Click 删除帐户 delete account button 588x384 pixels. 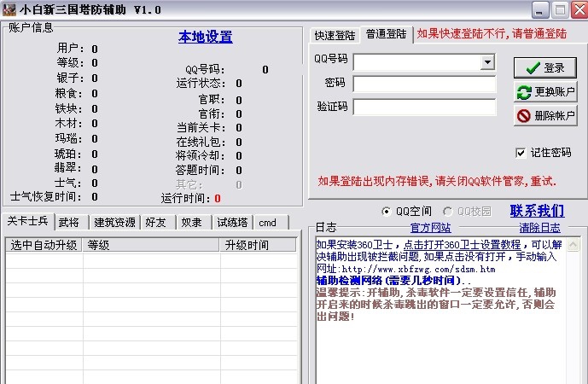pyautogui.click(x=545, y=115)
